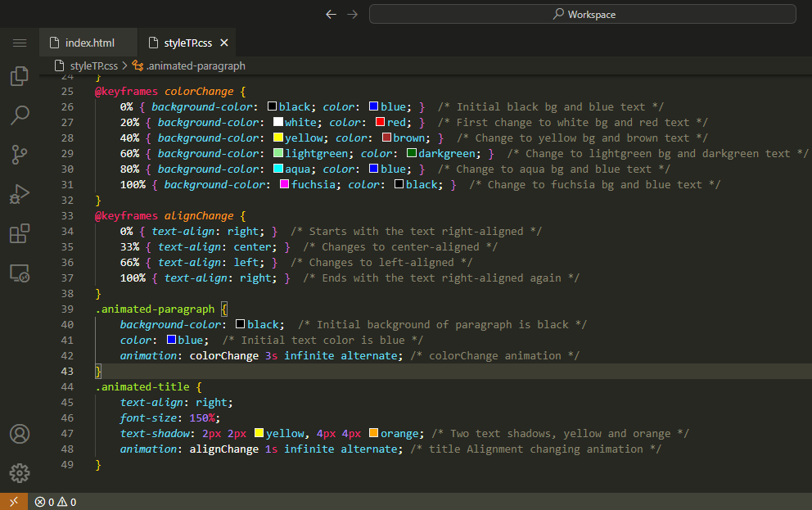
Task: Click the orange text-shadow color swatch
Action: tap(373, 433)
